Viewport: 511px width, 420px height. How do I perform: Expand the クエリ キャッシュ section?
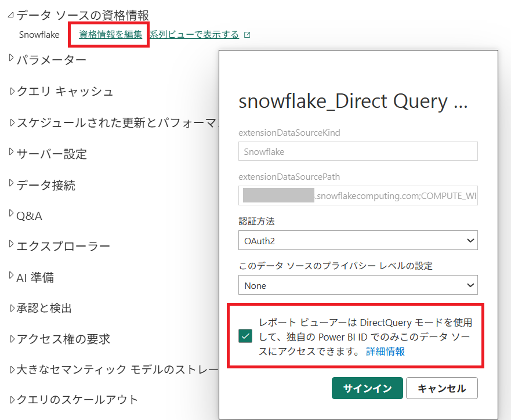tap(12, 91)
